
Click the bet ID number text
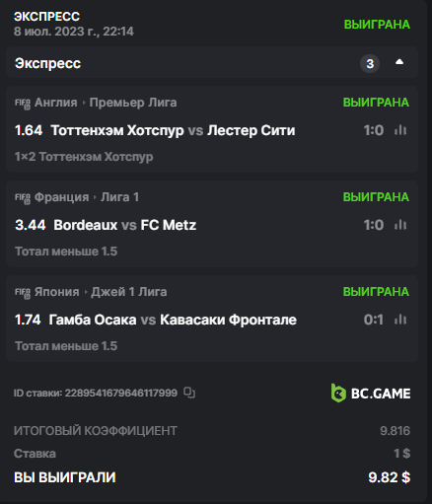pos(121,393)
